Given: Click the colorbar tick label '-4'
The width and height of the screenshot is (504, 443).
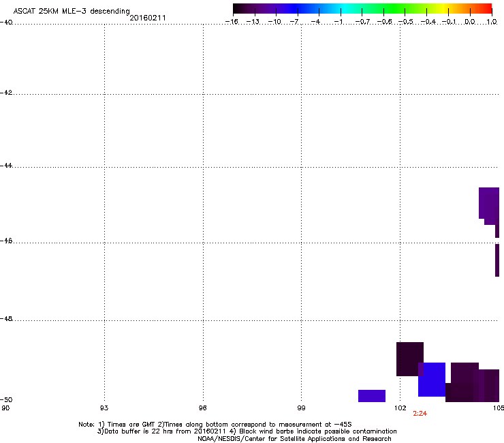Looking at the screenshot, I should (x=315, y=22).
